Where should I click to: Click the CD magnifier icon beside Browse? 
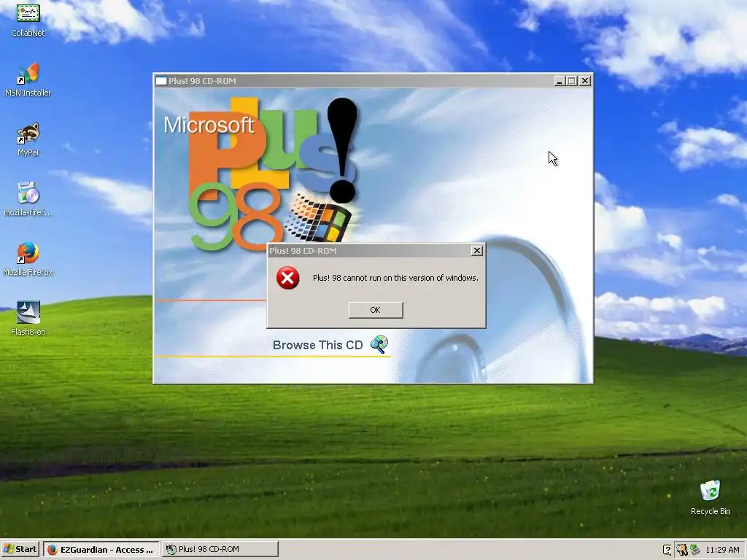point(379,344)
